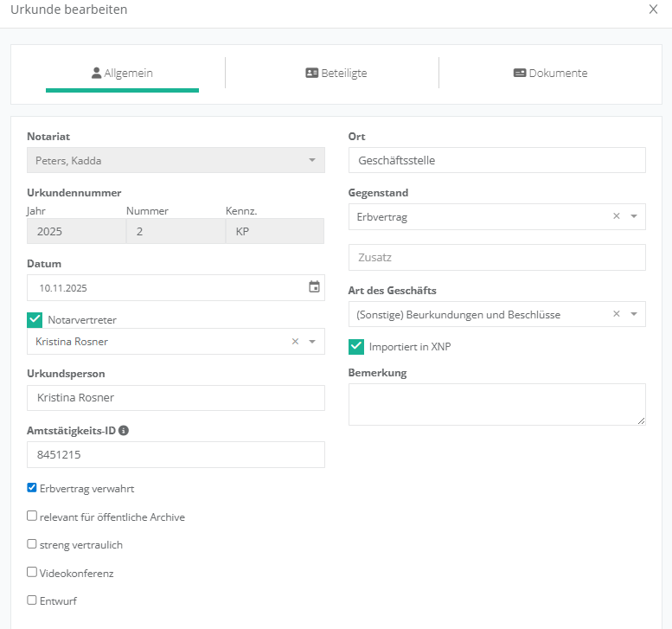Switch to the Beteiligte tab
The width and height of the screenshot is (672, 629).
coord(336,74)
